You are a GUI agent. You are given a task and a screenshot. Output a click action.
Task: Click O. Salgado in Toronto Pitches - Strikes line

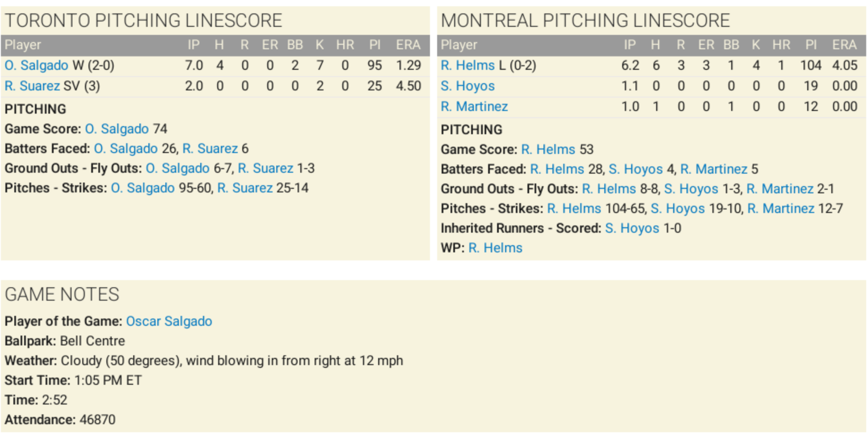coord(143,188)
